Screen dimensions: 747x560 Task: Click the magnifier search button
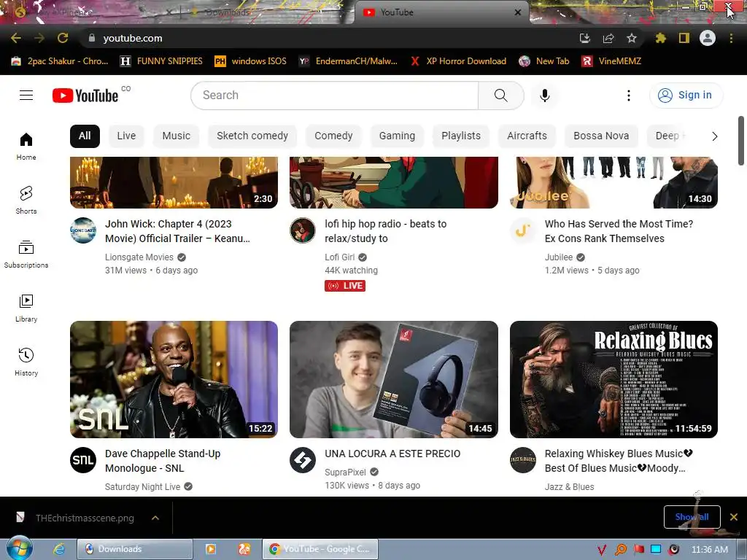[x=500, y=96]
